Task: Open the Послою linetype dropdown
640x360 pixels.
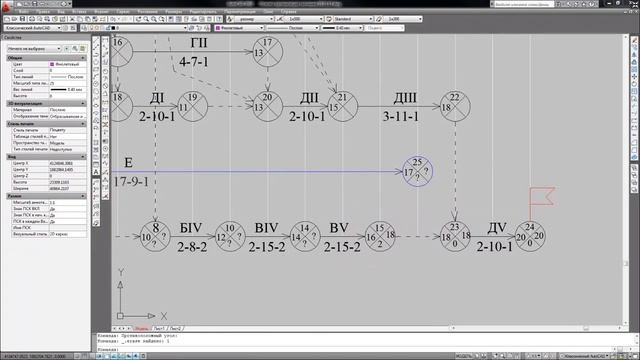Action: [293, 28]
